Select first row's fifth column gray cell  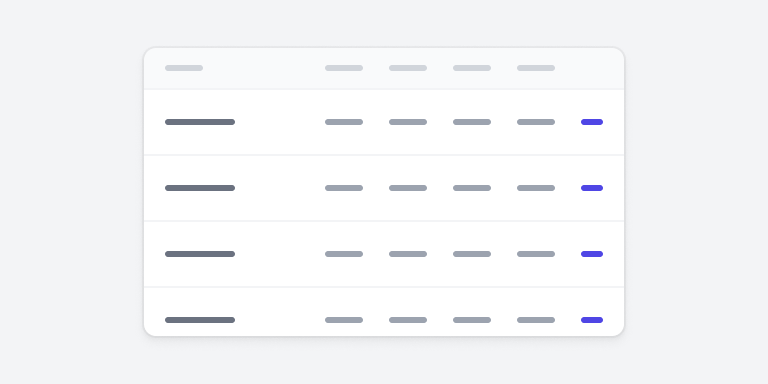[x=536, y=122]
